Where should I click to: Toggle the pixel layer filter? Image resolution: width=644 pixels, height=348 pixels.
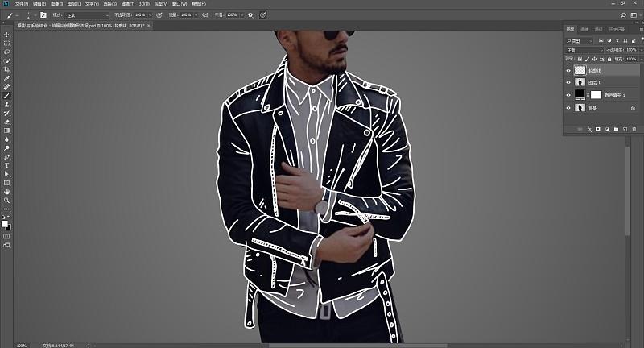[x=601, y=40]
